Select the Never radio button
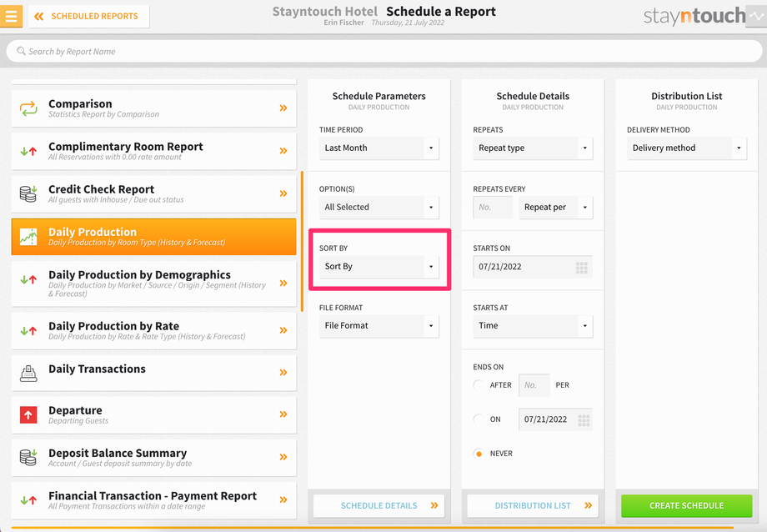This screenshot has width=767, height=532. coord(479,454)
